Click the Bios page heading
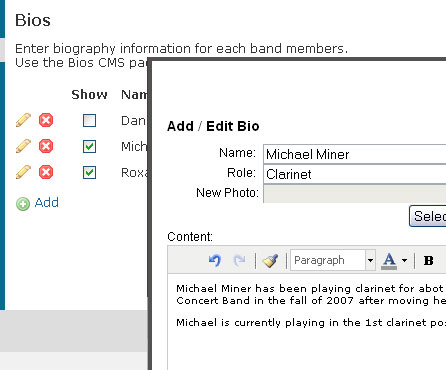This screenshot has width=446, height=370. pyautogui.click(x=33, y=20)
